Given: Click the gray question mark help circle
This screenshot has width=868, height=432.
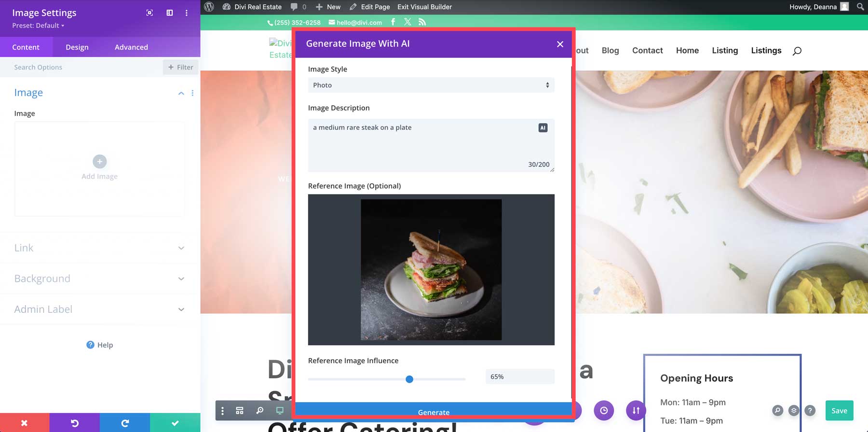Looking at the screenshot, I should 810,411.
